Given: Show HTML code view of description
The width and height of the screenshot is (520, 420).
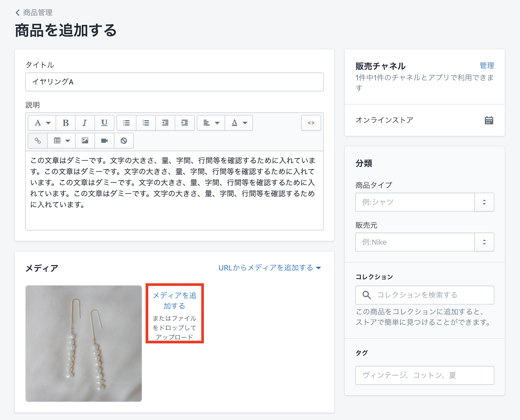Looking at the screenshot, I should click(x=311, y=123).
